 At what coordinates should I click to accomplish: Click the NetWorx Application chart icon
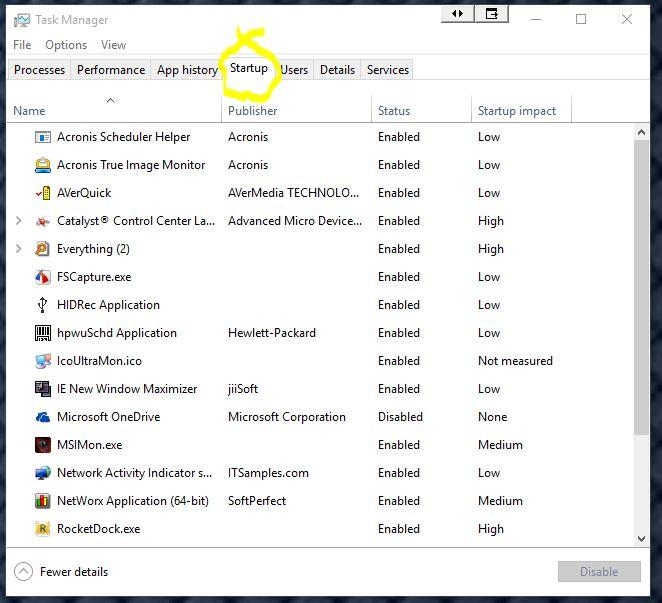pyautogui.click(x=43, y=501)
